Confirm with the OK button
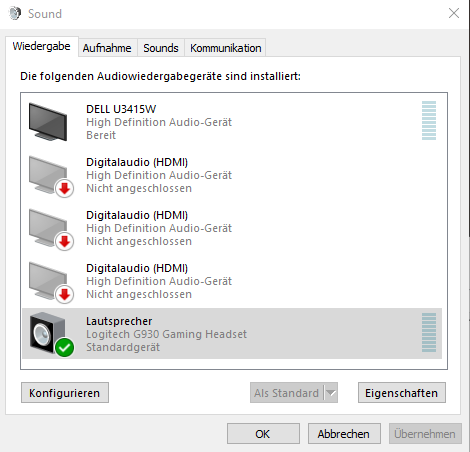The height and width of the screenshot is (452, 470). 263,434
